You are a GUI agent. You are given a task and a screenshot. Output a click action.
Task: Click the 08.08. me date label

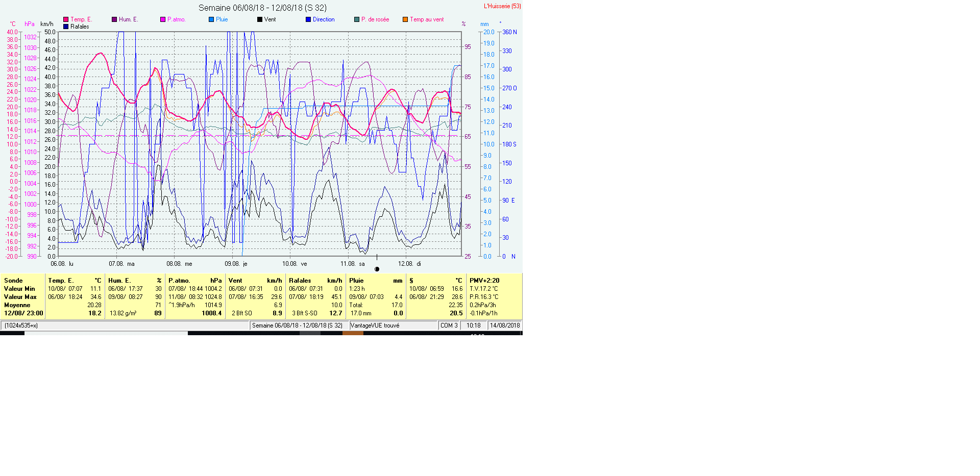[x=179, y=264]
